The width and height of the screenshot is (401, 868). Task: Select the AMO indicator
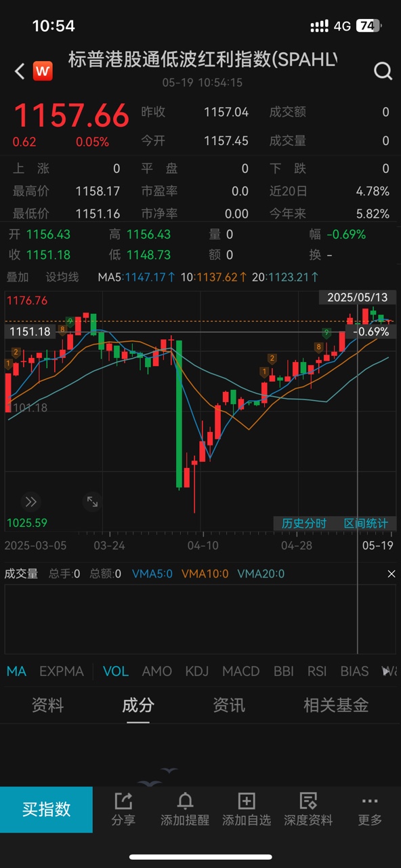point(156,671)
